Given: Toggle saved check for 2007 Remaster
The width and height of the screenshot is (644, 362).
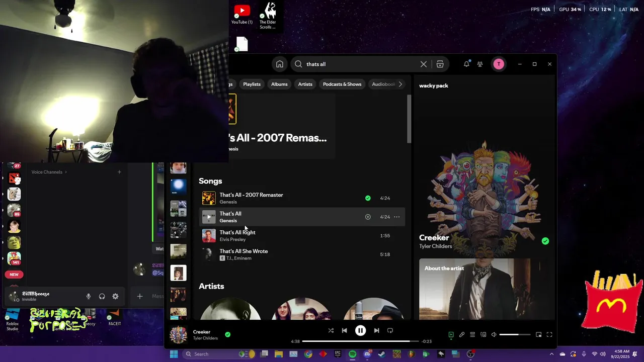Looking at the screenshot, I should (368, 198).
